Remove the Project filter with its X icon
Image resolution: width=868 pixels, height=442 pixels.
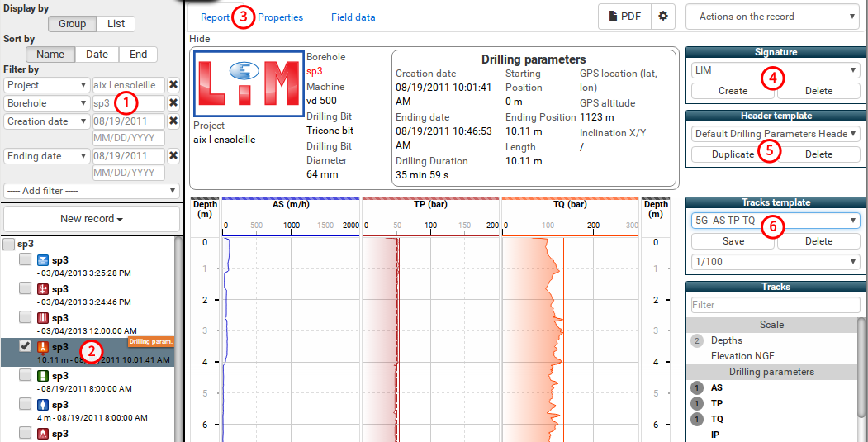pos(173,85)
